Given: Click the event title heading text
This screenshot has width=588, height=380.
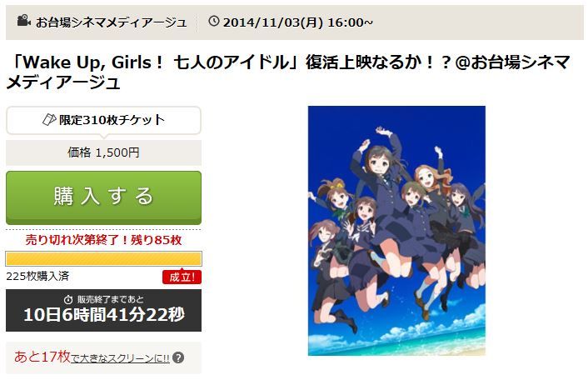Looking at the screenshot, I should [x=288, y=72].
